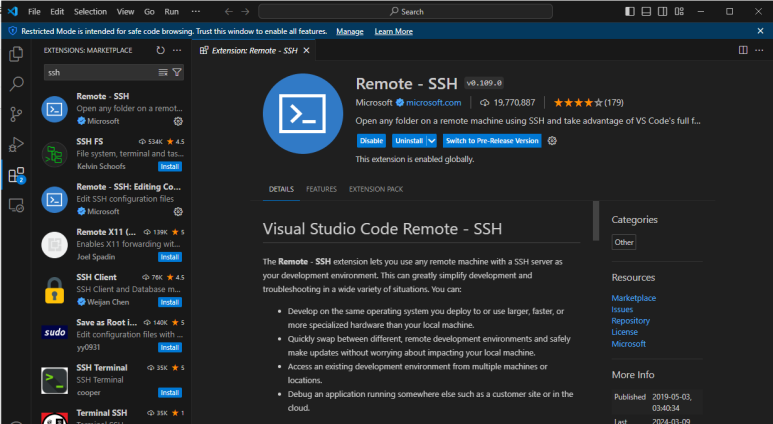Toggle secondary side bar layout icon
The image size is (773, 424).
point(662,11)
